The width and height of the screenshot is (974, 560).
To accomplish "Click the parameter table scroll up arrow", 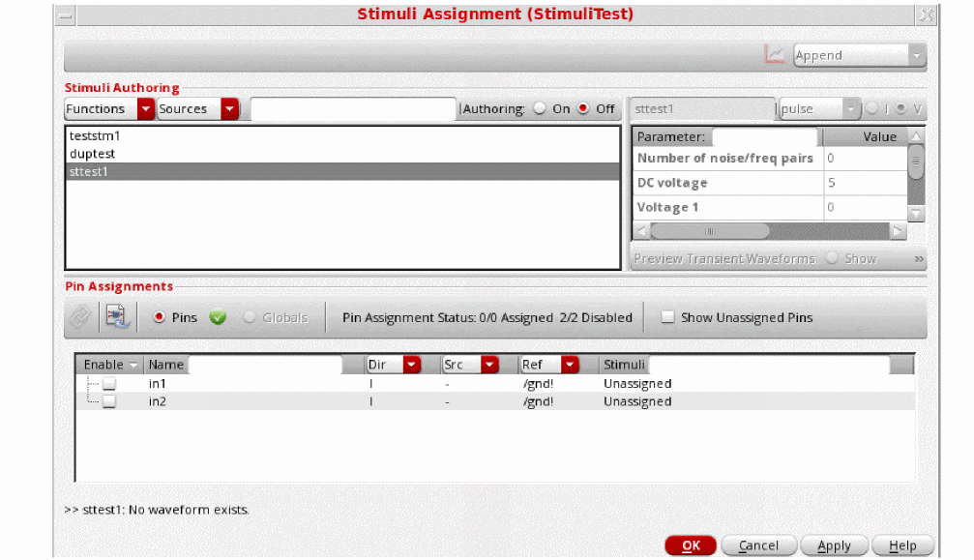I will pyautogui.click(x=916, y=136).
